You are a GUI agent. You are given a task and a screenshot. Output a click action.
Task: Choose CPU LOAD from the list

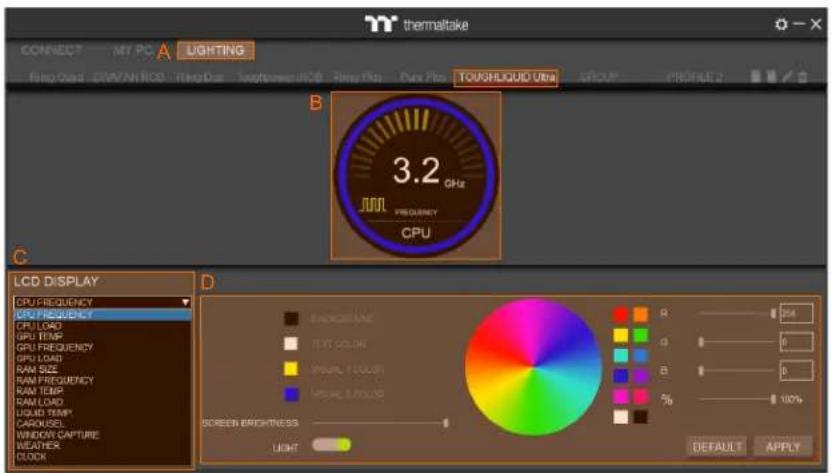[39, 326]
